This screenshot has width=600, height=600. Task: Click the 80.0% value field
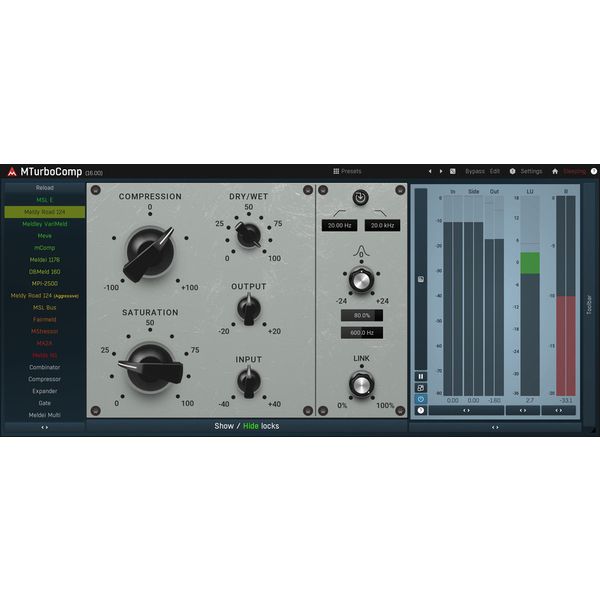tap(362, 315)
